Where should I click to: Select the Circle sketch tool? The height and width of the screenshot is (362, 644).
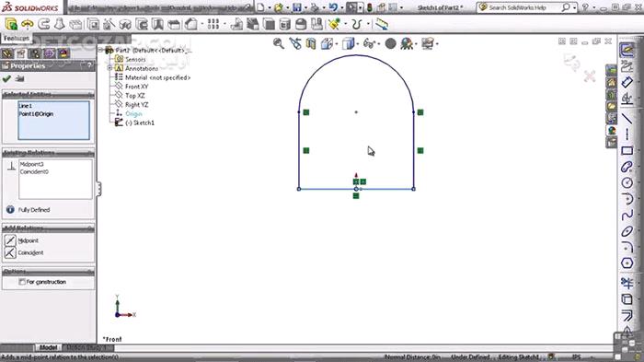click(627, 182)
